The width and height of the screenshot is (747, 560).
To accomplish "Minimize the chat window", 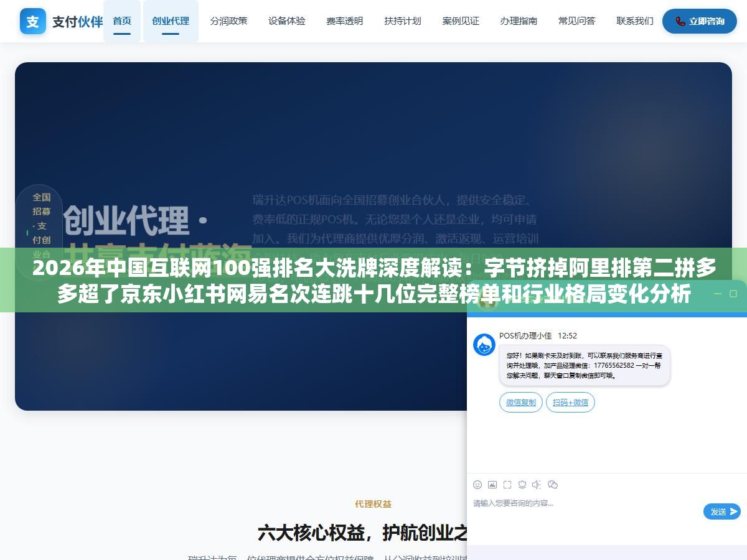I will pos(717,294).
